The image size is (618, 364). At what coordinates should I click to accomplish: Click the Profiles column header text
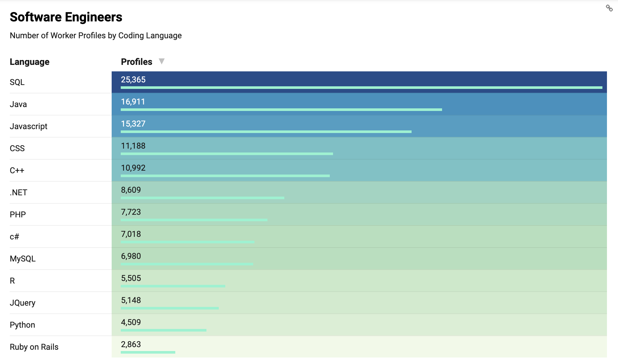[136, 62]
